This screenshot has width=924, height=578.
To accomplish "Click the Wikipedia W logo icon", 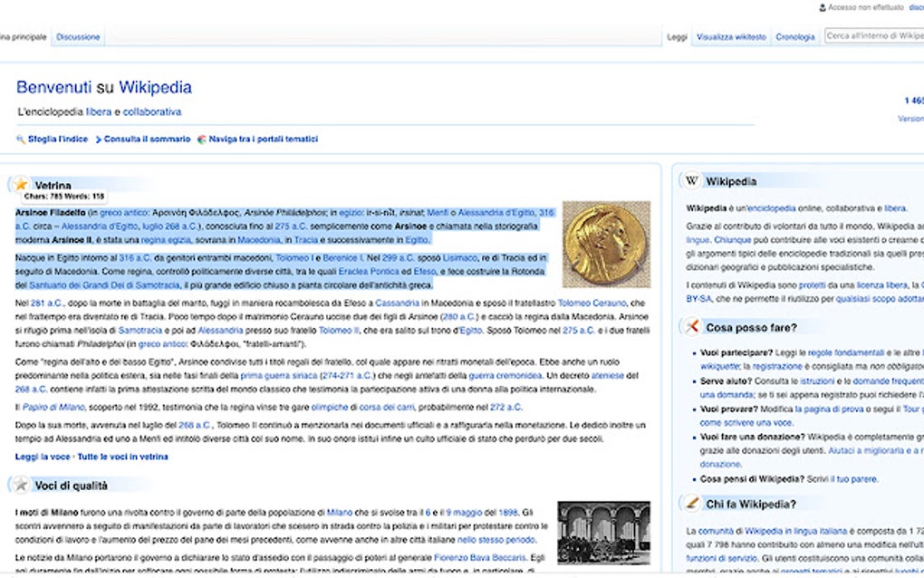I will (x=692, y=181).
